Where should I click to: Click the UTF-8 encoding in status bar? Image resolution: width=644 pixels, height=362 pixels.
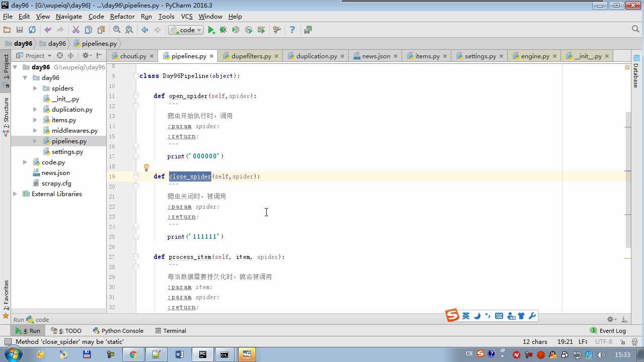[x=604, y=341]
